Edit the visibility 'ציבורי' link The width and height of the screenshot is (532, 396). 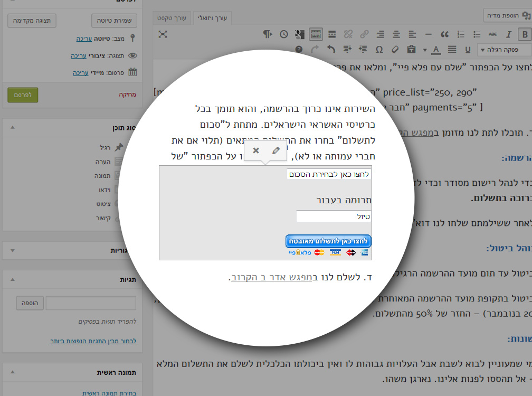78,55
